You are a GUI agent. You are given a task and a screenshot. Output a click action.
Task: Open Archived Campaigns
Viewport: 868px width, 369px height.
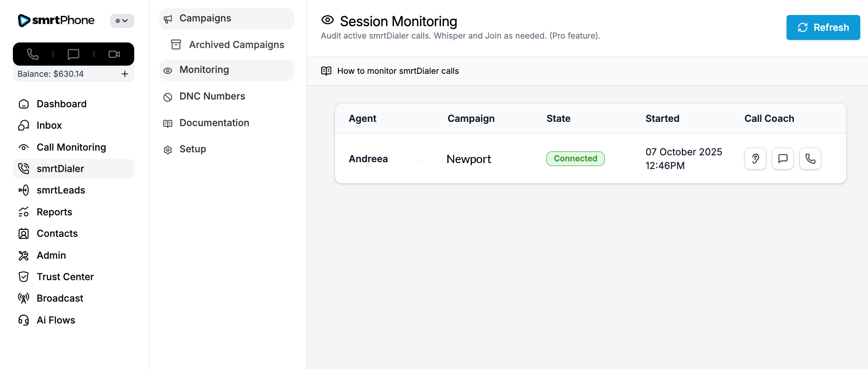pos(236,45)
